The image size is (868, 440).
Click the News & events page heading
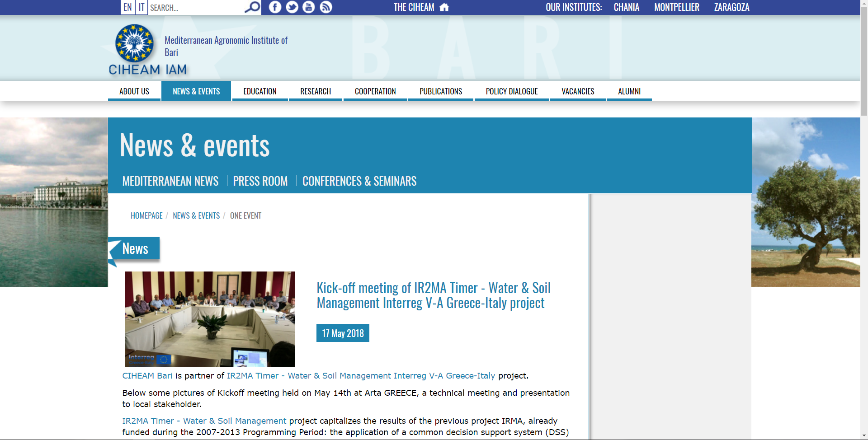tap(194, 145)
